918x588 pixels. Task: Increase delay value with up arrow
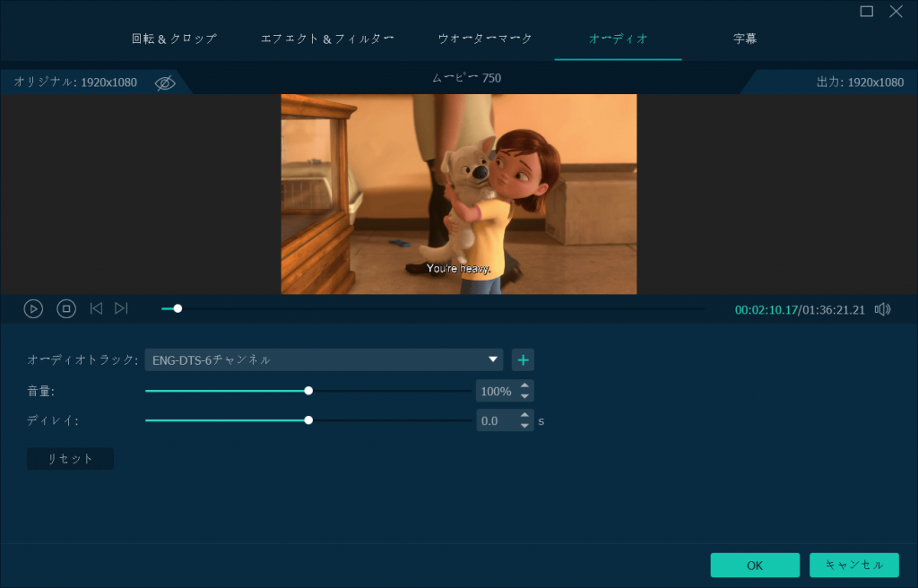525,415
